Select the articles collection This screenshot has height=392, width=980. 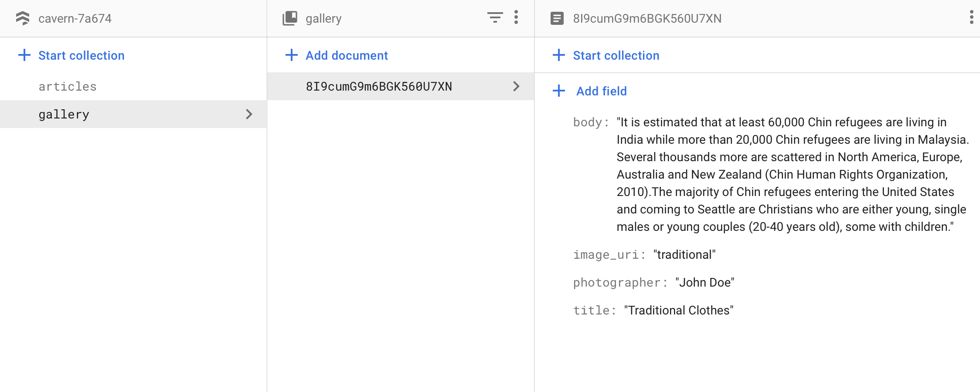68,86
